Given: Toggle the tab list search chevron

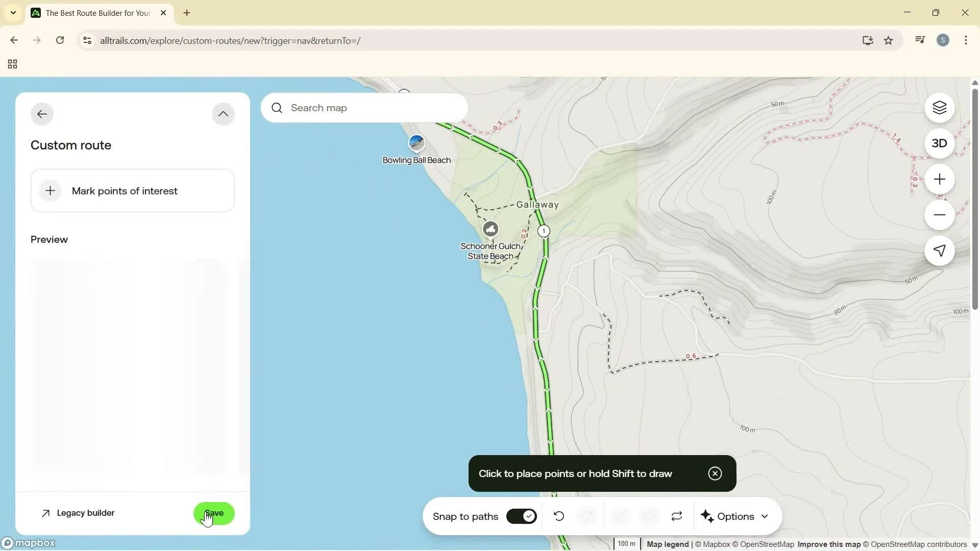Looking at the screenshot, I should 13,13.
